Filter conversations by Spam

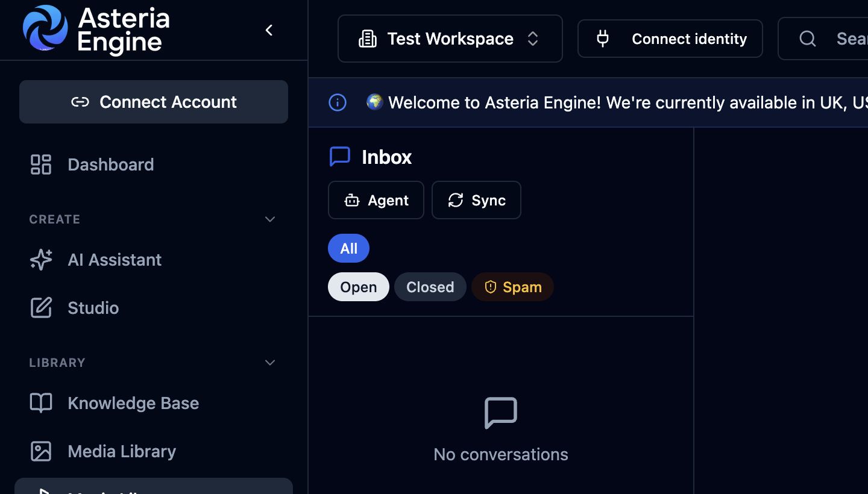point(512,287)
